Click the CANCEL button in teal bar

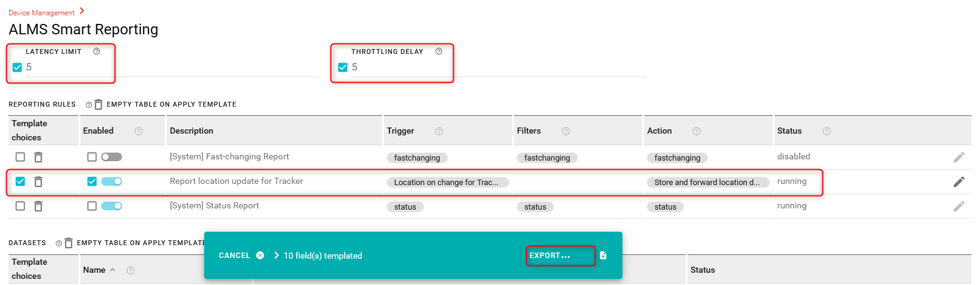(234, 256)
